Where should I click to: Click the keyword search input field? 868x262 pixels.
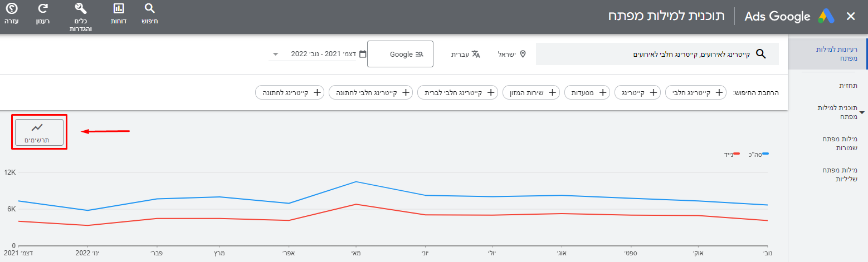click(657, 54)
